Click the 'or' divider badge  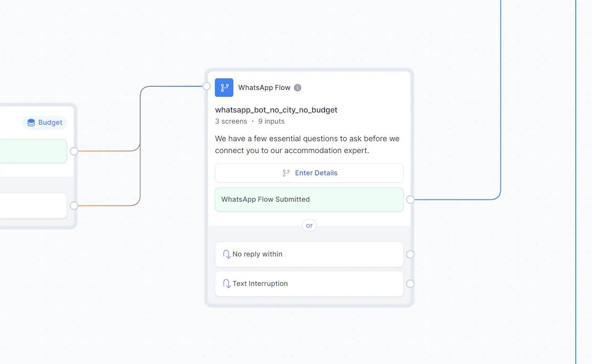click(x=309, y=225)
